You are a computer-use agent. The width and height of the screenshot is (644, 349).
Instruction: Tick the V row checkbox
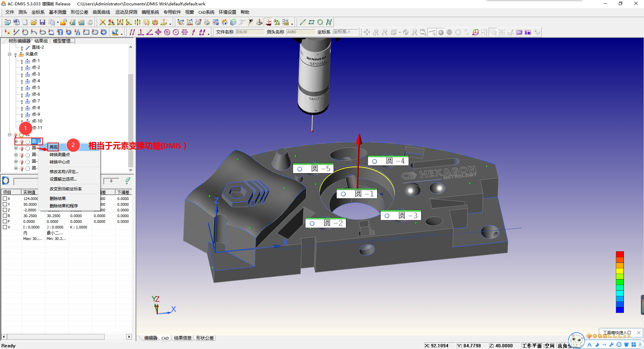(x=5, y=227)
